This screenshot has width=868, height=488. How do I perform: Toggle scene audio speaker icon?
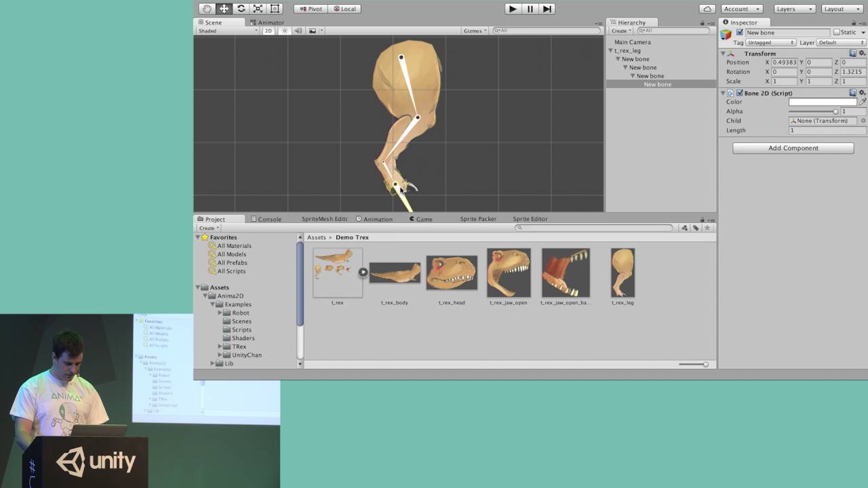tap(298, 30)
